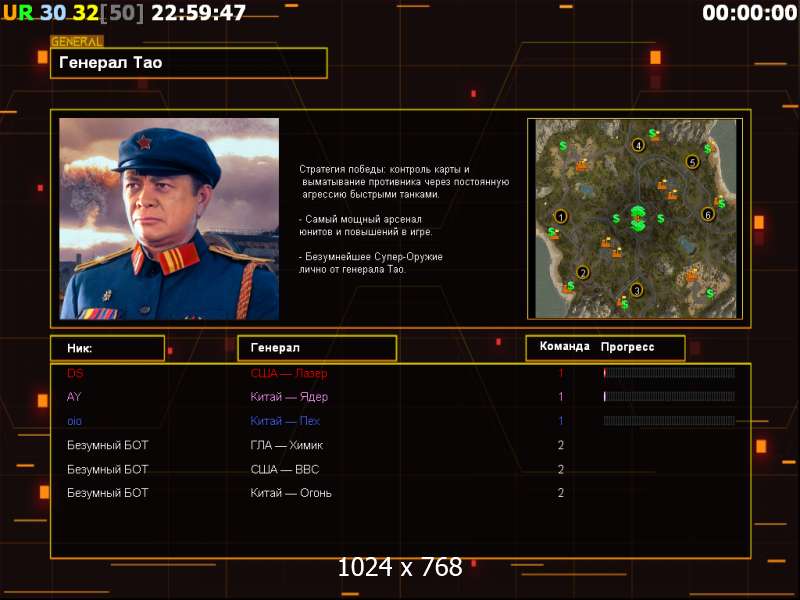
Task: Click team number 2 in Китай — Огонь row
Action: click(561, 493)
